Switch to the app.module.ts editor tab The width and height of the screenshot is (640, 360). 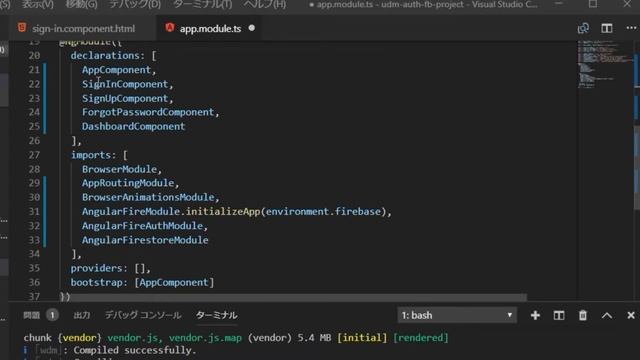210,29
